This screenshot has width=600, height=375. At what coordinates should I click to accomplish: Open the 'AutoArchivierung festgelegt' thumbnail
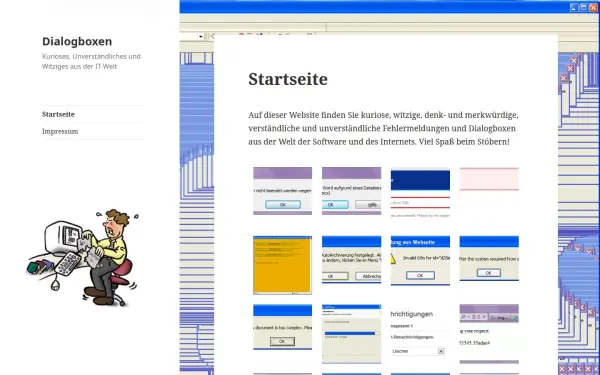tap(351, 260)
